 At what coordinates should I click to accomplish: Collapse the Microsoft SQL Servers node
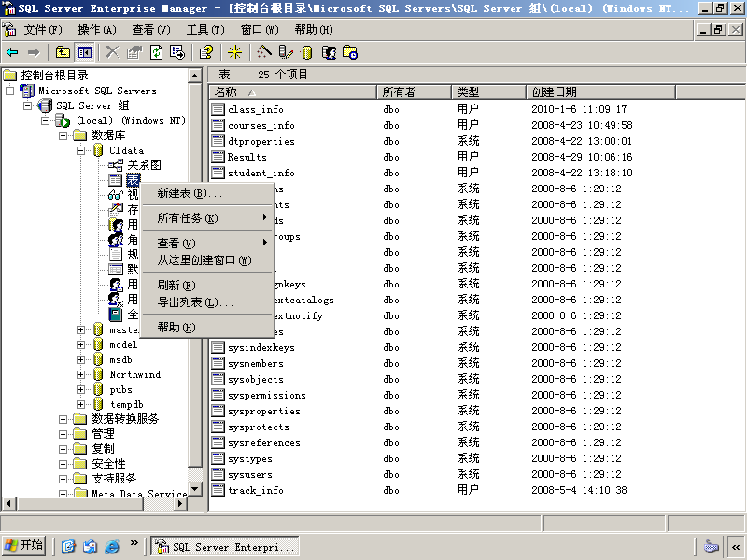pyautogui.click(x=9, y=91)
